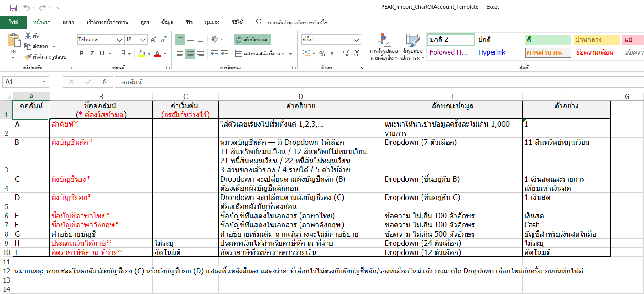Redo the last undone action
This screenshot has width=644, height=294.
click(x=42, y=7)
